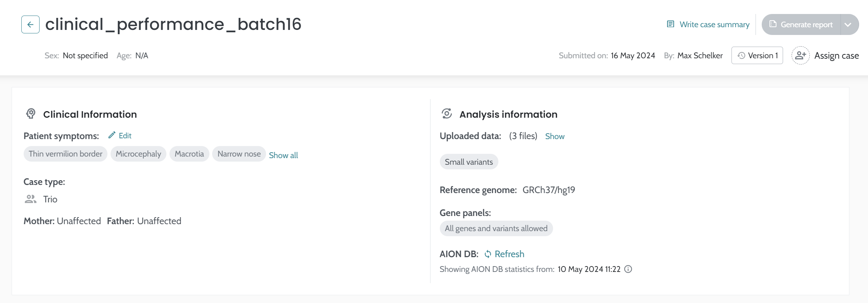868x303 pixels.
Task: Expand symptoms list with Show all
Action: tap(283, 155)
